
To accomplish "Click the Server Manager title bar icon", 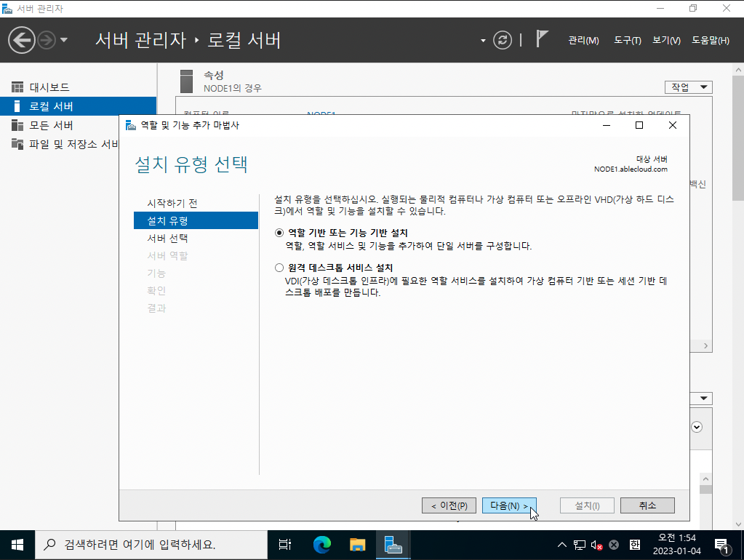I will 7,9.
